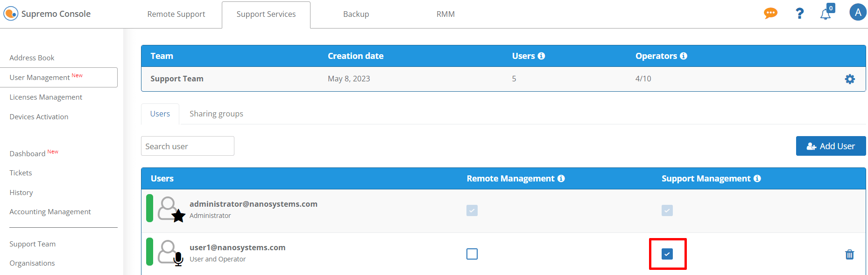Click the Supremo Console logo icon
Screen dimensions: 868x275
(11, 14)
